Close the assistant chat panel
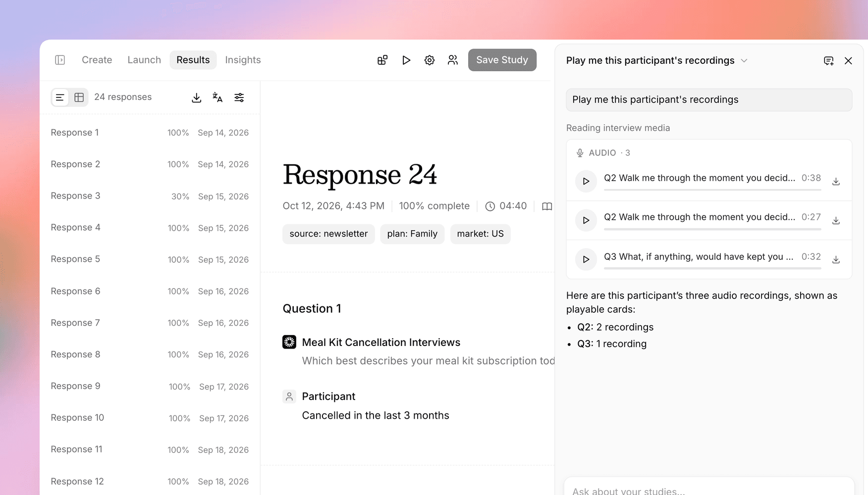 tap(848, 60)
